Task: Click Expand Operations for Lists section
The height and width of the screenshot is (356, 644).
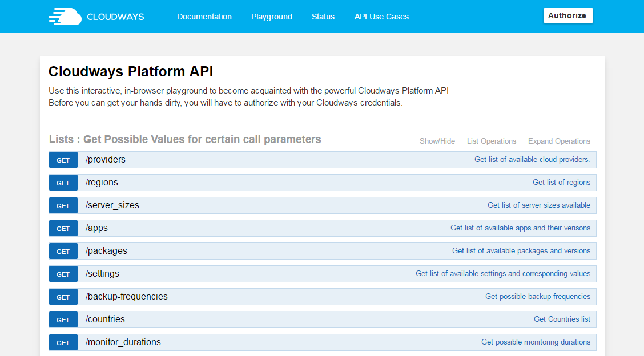Action: click(x=559, y=141)
